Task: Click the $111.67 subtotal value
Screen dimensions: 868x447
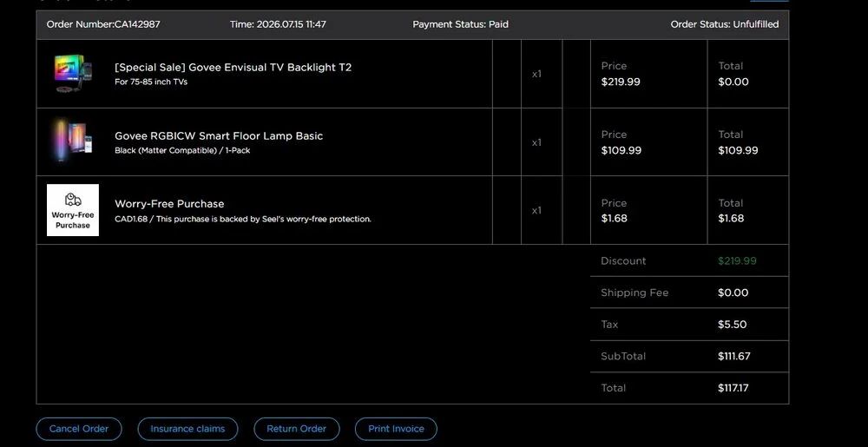Action: point(734,356)
